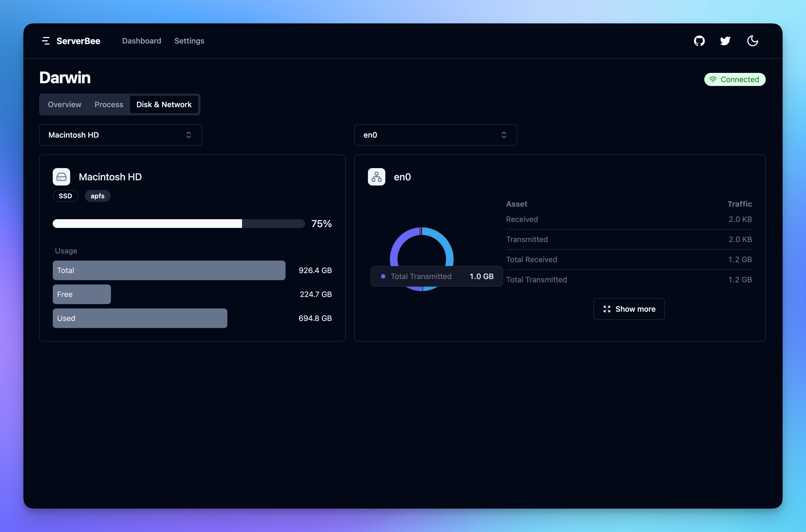Click the SSD tag badge
Image resolution: width=806 pixels, height=532 pixels.
(66, 196)
